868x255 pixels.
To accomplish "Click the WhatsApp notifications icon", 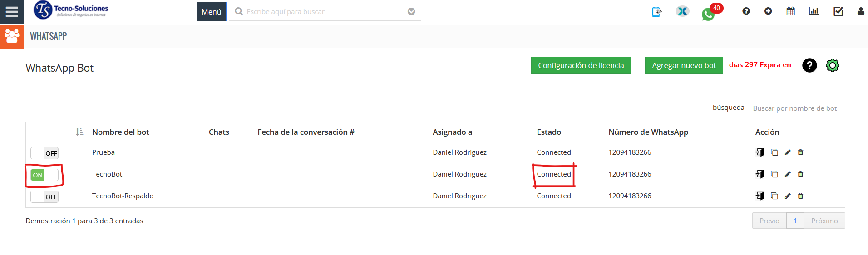I will coord(708,14).
